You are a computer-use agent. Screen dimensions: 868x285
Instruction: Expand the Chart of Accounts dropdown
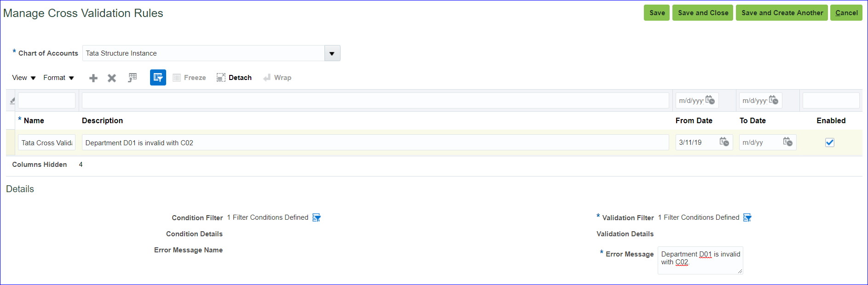point(332,53)
